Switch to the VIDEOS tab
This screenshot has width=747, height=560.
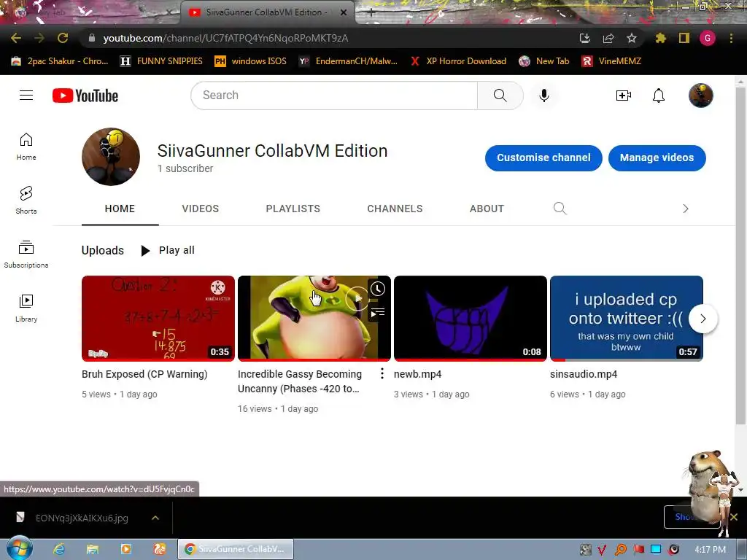pos(200,209)
